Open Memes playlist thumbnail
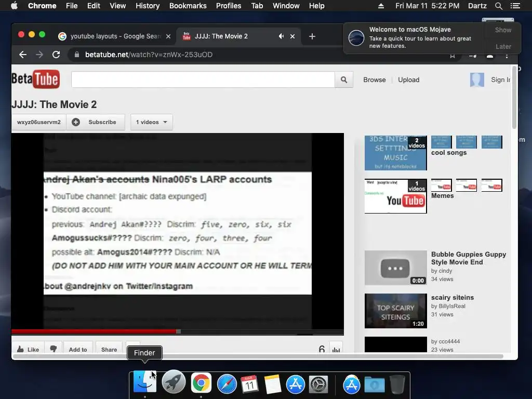The height and width of the screenshot is (399, 532). click(395, 196)
